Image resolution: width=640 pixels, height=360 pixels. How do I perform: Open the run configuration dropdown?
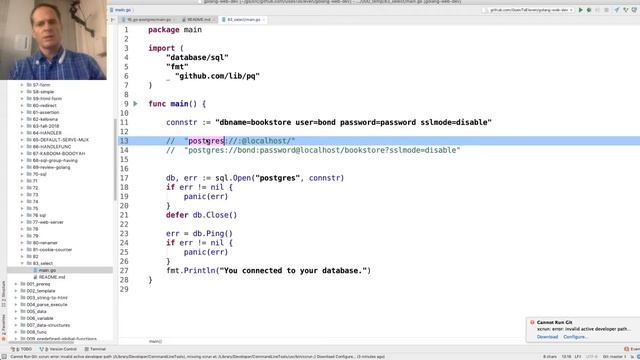tap(531, 10)
